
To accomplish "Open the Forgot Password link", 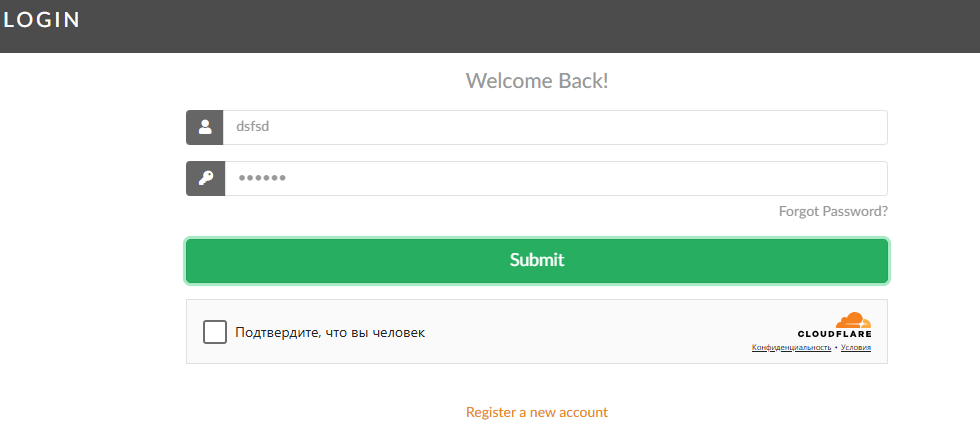I will (x=832, y=211).
